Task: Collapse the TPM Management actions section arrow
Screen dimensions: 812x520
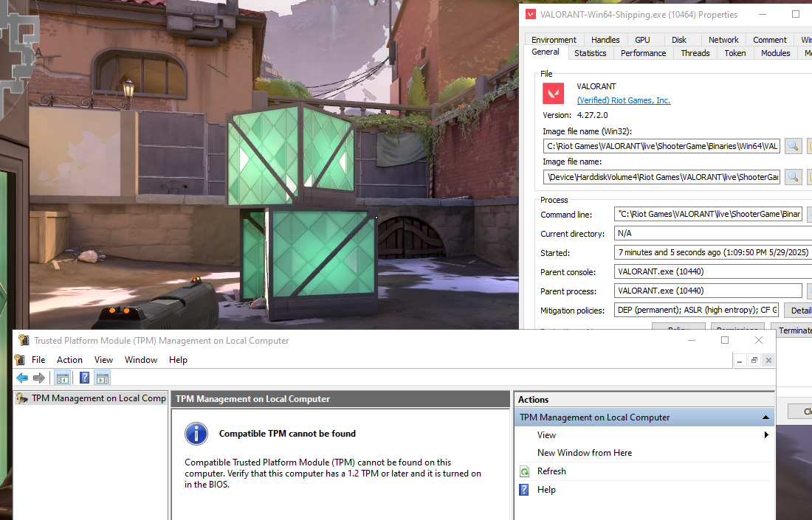Action: point(765,417)
